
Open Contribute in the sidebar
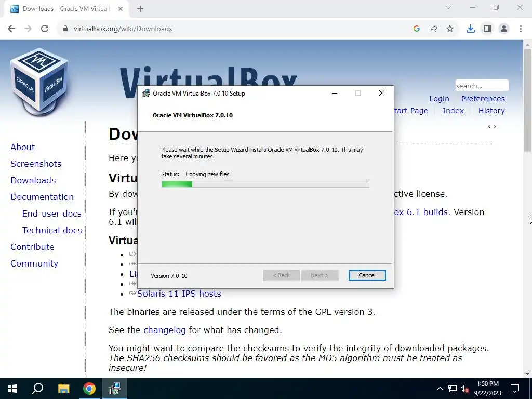33,247
